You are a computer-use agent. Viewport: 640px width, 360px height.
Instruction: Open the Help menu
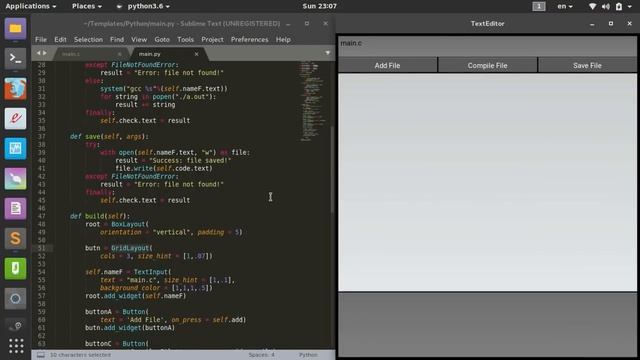pyautogui.click(x=283, y=40)
